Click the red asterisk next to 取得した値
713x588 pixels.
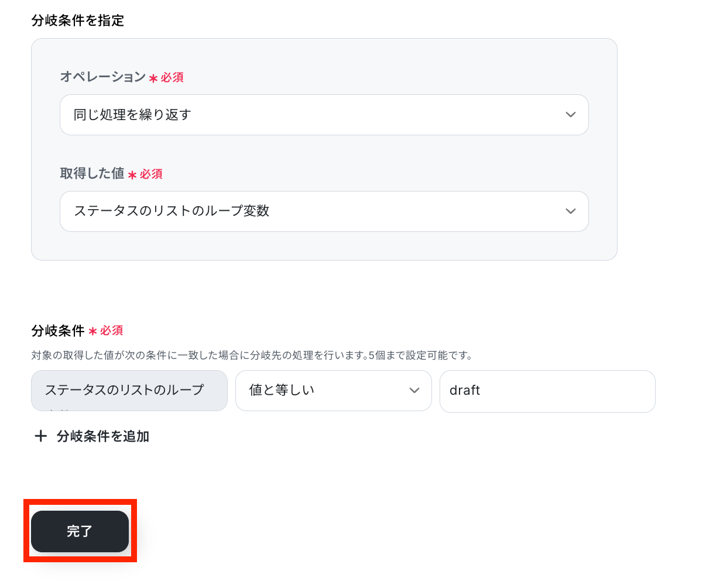tap(132, 175)
